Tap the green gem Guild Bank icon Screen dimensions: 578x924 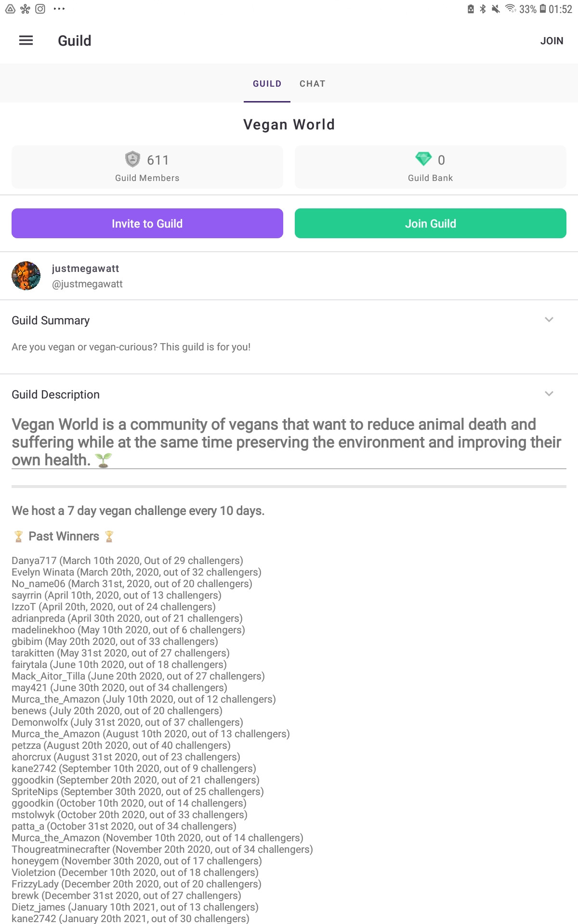[423, 159]
